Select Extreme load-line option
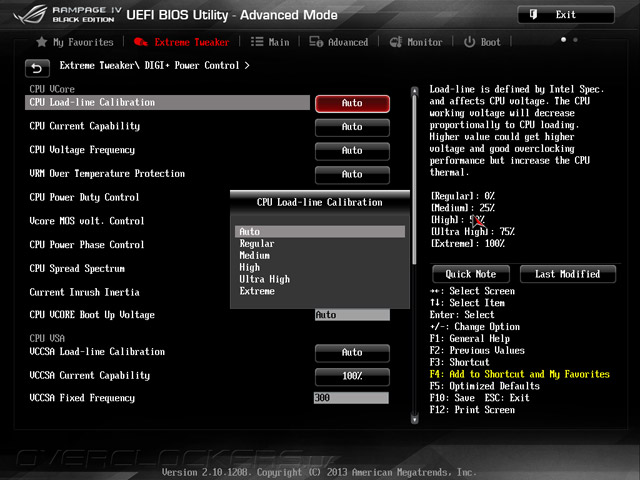 point(320,291)
